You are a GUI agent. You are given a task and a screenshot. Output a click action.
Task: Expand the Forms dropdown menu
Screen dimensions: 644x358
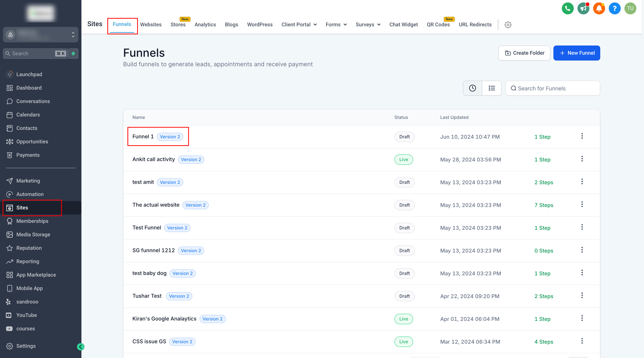pyautogui.click(x=336, y=24)
